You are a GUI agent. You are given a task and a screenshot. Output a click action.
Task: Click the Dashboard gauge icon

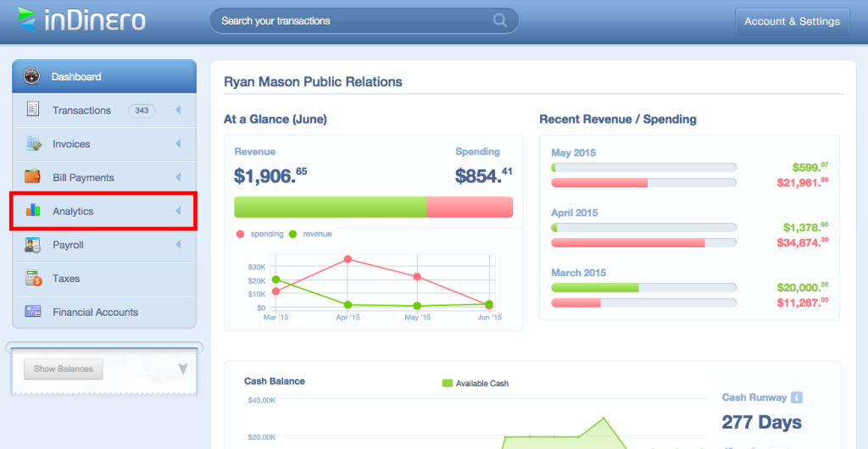(x=31, y=76)
